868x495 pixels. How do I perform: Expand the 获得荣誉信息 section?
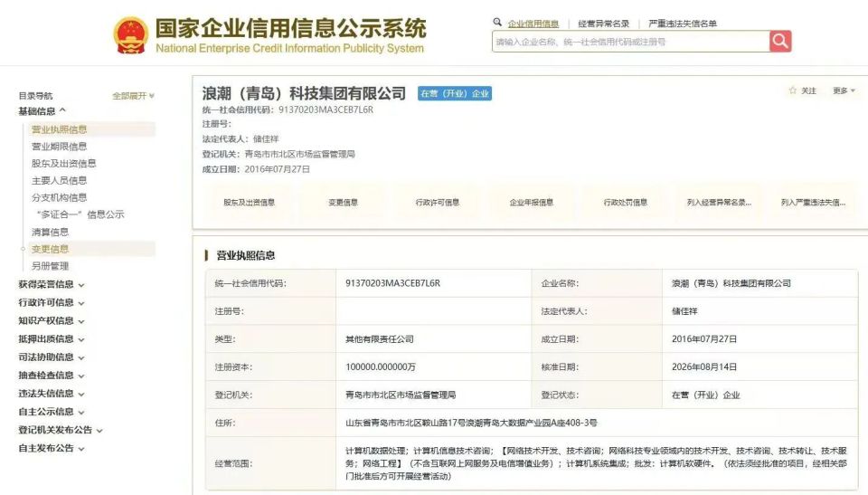click(x=51, y=284)
